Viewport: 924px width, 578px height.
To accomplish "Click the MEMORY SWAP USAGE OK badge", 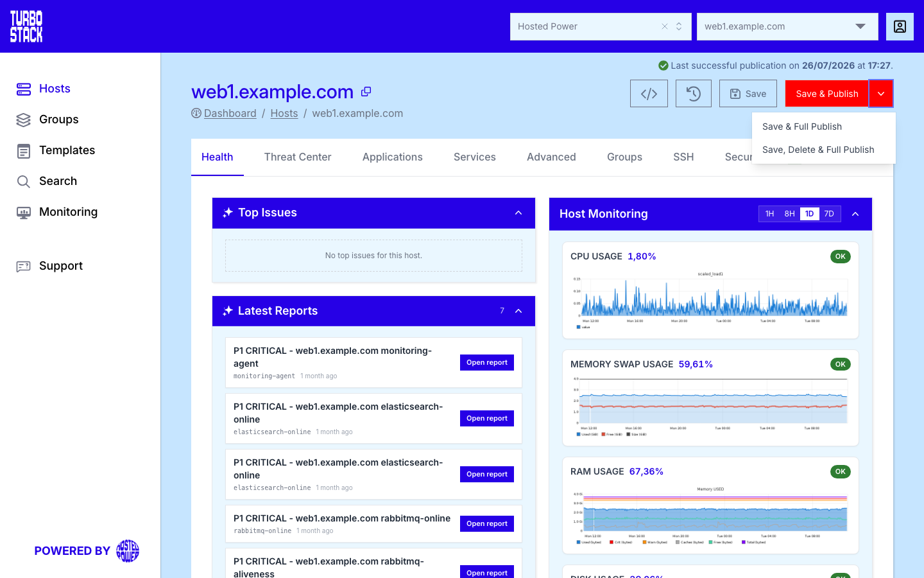I will click(x=840, y=364).
